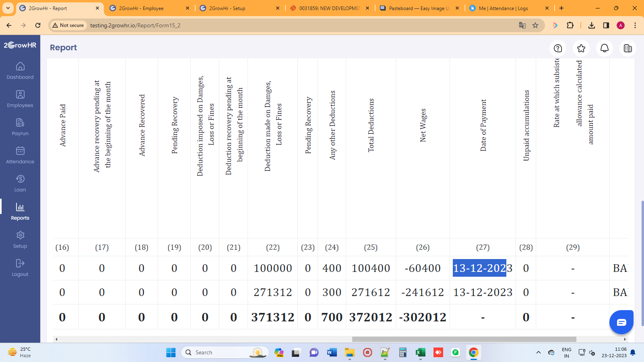Open Chrome profile avatar A

(x=621, y=25)
